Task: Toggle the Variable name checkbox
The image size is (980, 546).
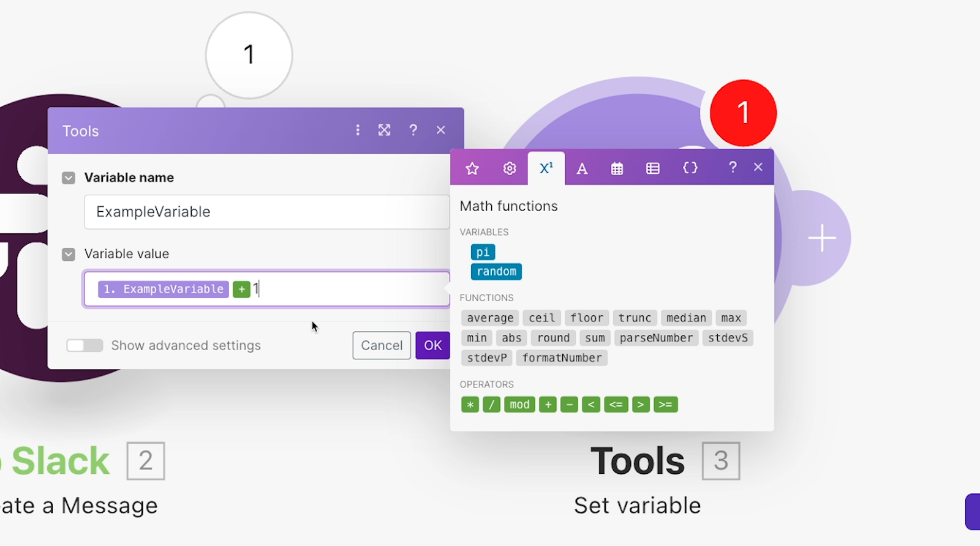Action: (69, 178)
